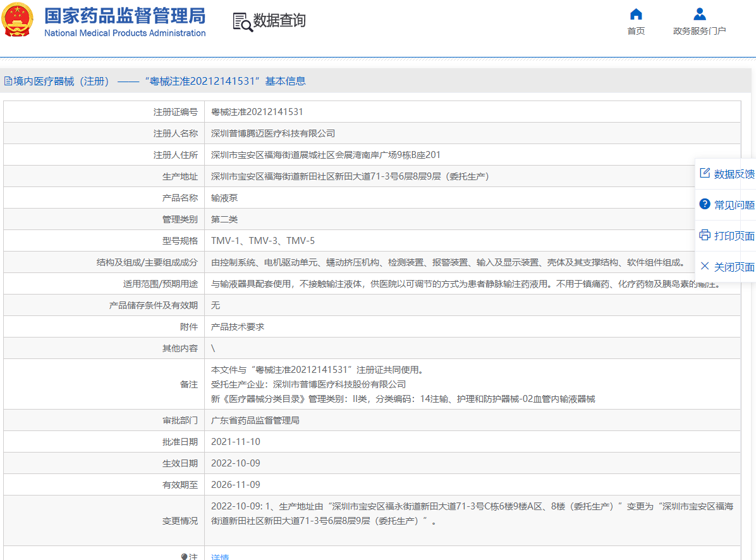The height and width of the screenshot is (560, 756).
Task: Select remark line about 医疗器械分类目录
Action: [x=403, y=399]
